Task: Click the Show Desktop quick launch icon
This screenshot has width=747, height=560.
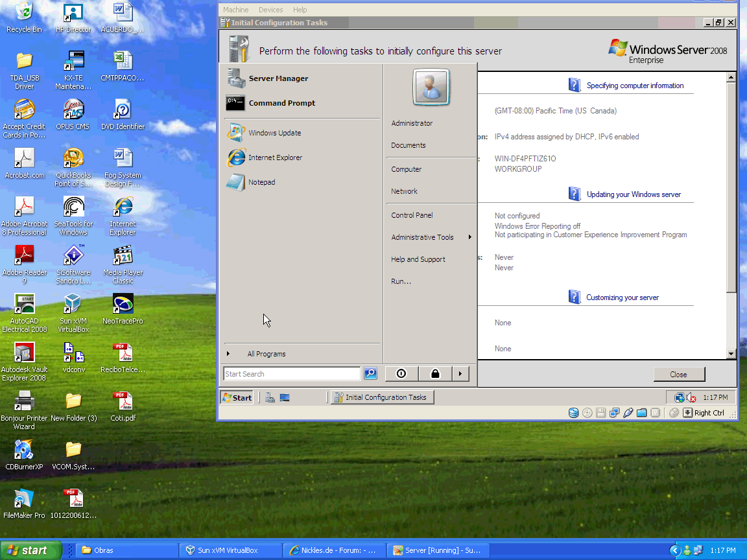Action: pyautogui.click(x=285, y=397)
